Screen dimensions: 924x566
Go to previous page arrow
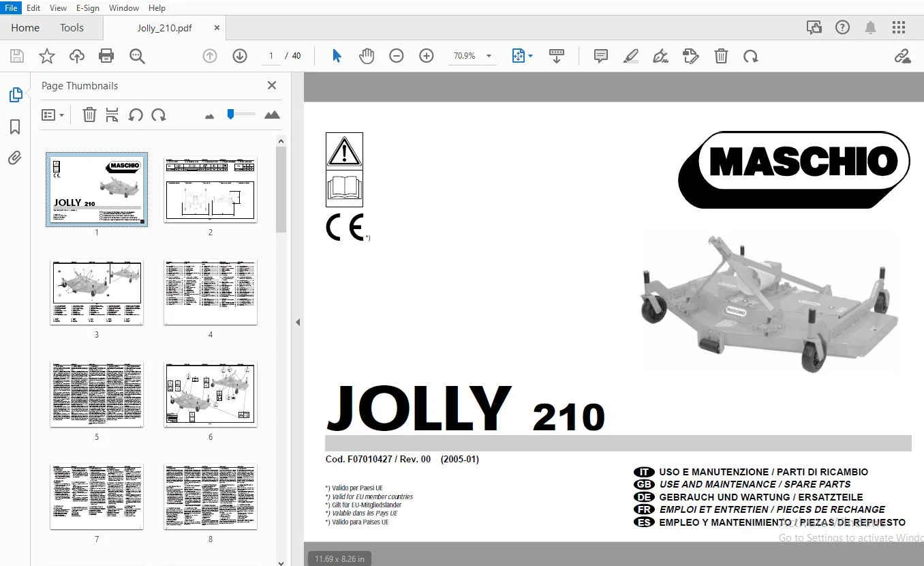[x=210, y=56]
